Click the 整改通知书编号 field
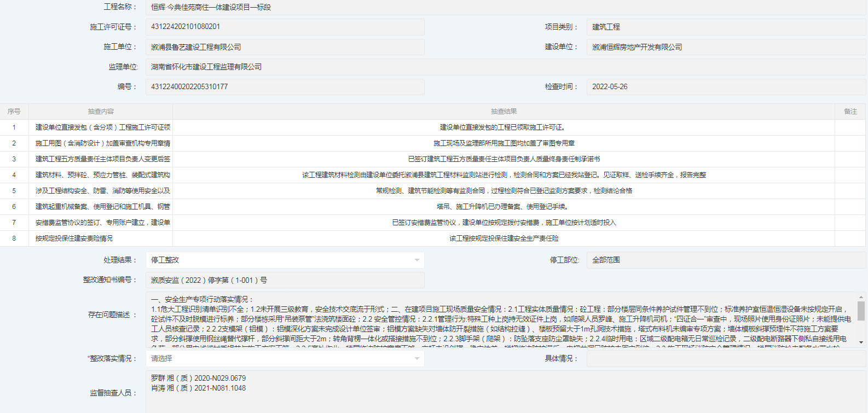The height and width of the screenshot is (413, 868). [285, 280]
